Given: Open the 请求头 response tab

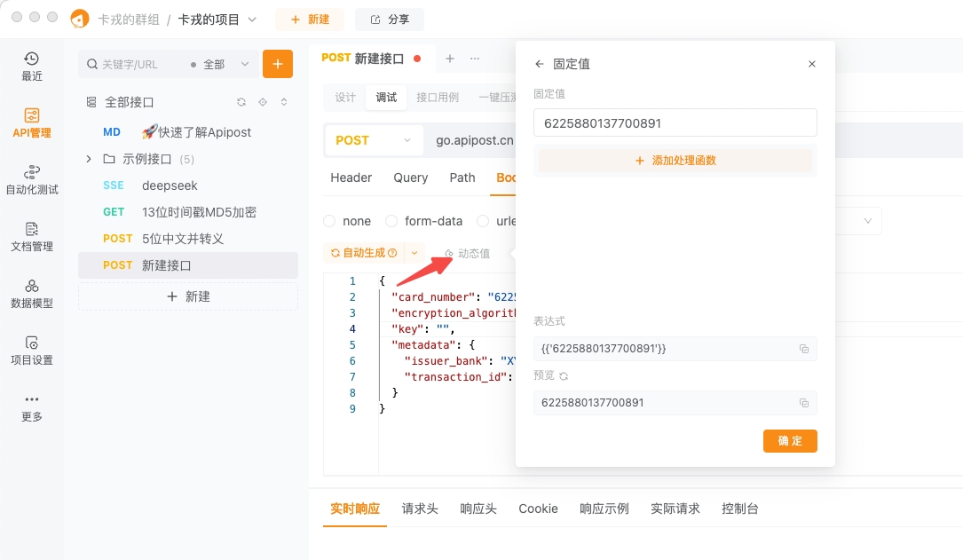Looking at the screenshot, I should (420, 509).
